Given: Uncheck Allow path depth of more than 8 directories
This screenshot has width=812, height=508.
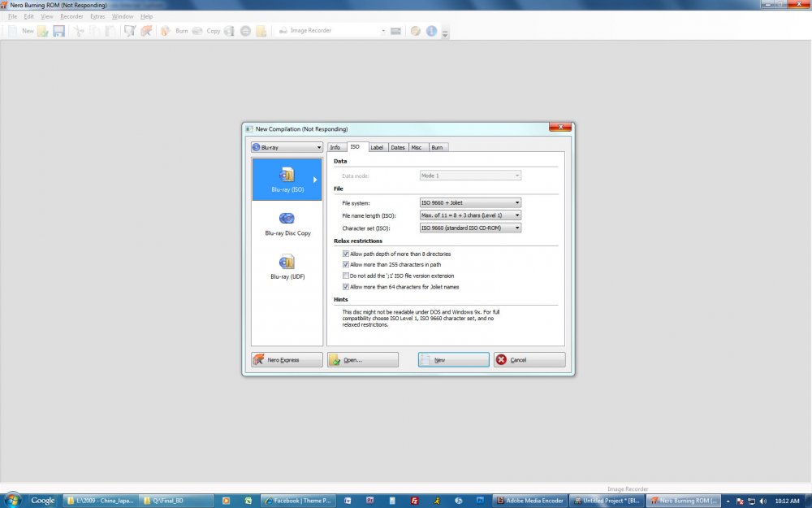Looking at the screenshot, I should [346, 254].
